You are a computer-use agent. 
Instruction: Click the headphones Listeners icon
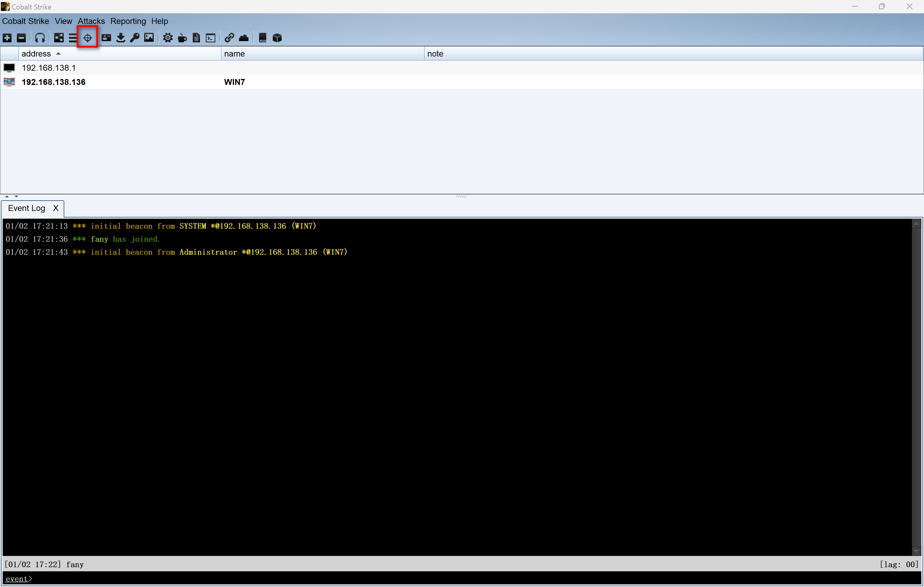(40, 38)
